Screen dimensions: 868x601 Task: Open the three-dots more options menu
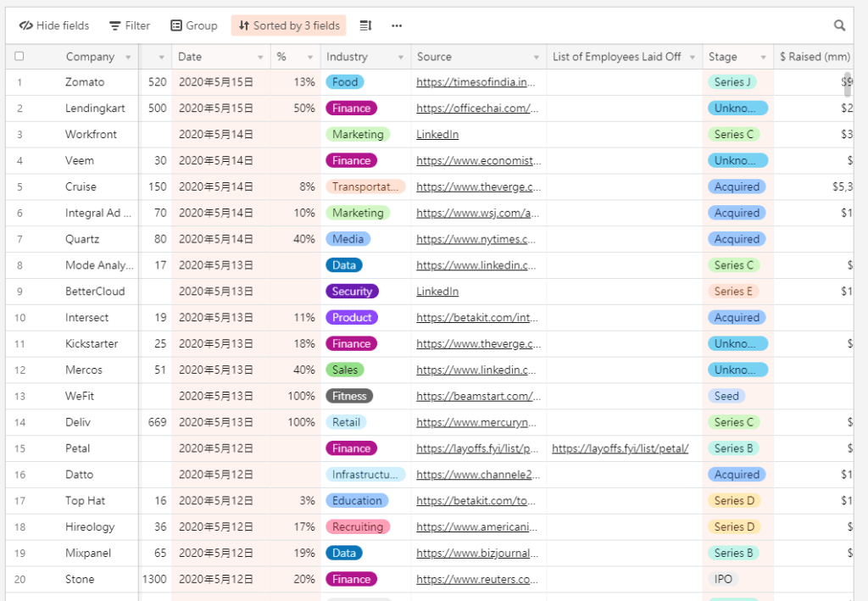pyautogui.click(x=397, y=25)
